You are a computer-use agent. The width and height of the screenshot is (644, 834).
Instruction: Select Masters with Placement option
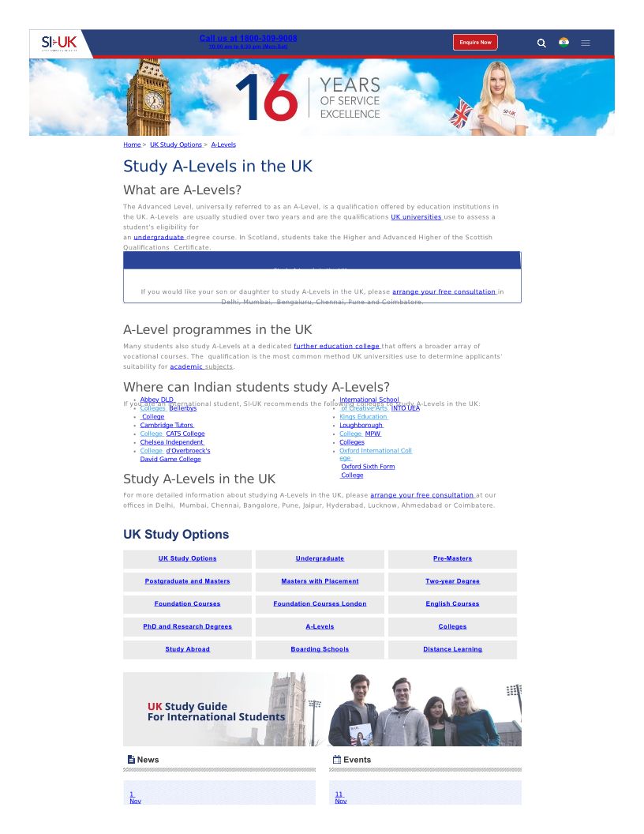320,581
